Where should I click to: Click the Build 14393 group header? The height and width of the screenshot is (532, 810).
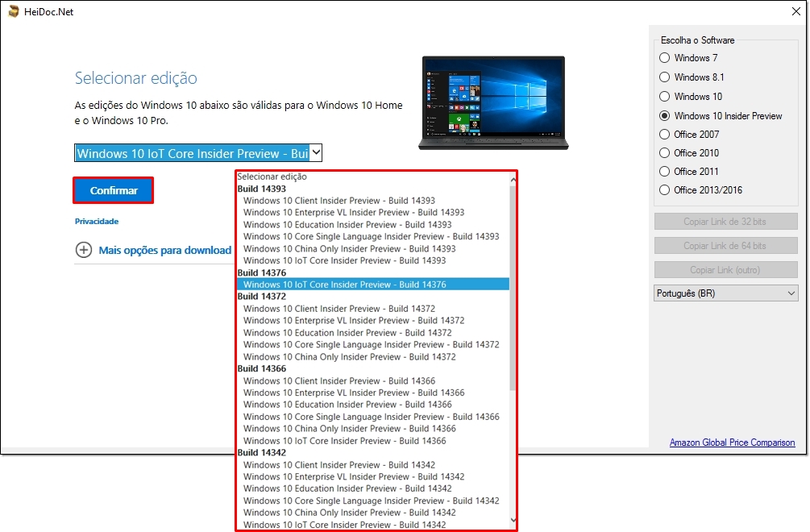262,189
